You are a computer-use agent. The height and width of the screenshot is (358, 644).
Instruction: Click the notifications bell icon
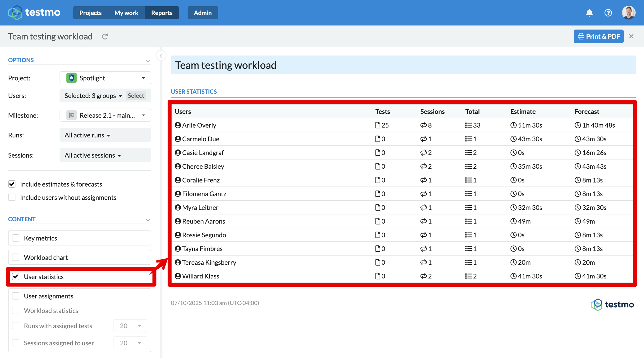[x=589, y=13]
